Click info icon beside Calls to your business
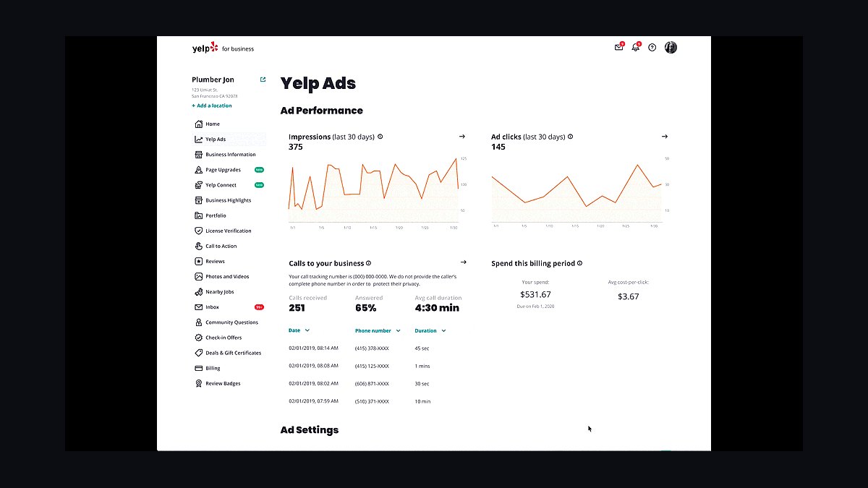Viewport: 868px width, 488px height. point(368,263)
